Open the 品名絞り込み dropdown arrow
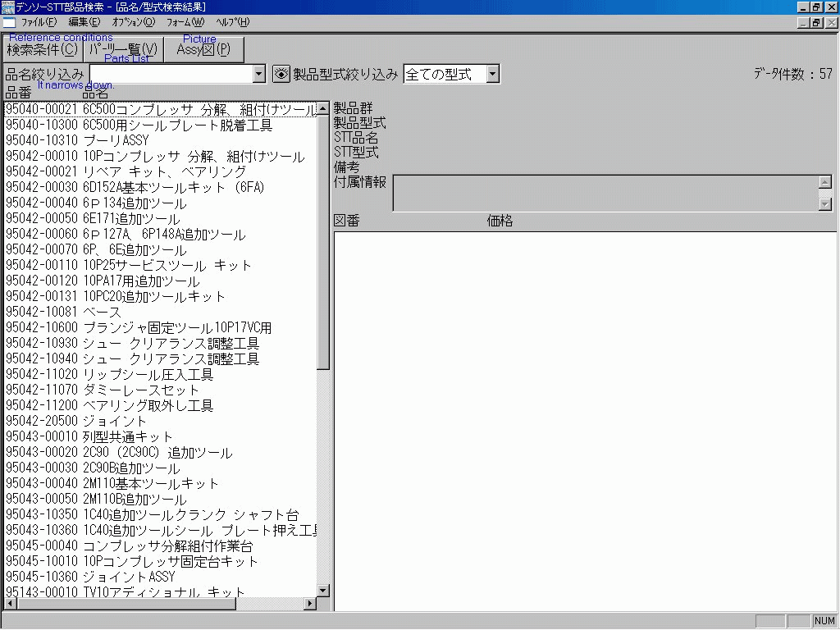Screen dimensions: 840x630 (259, 73)
